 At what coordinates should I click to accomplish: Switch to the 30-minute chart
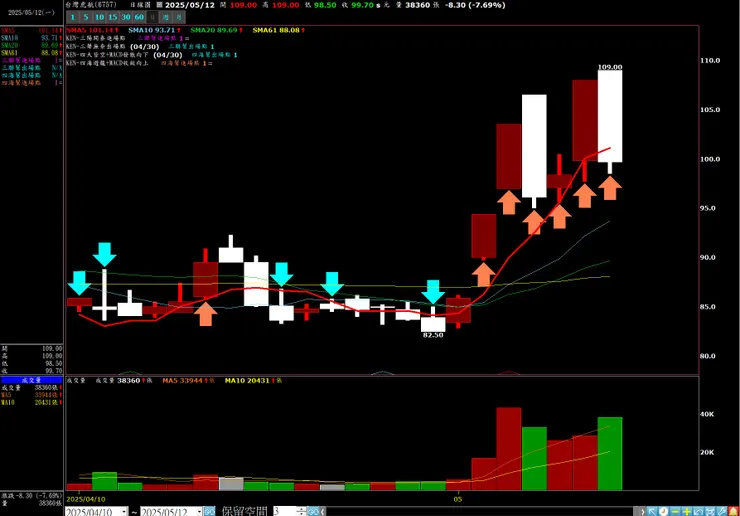point(126,17)
